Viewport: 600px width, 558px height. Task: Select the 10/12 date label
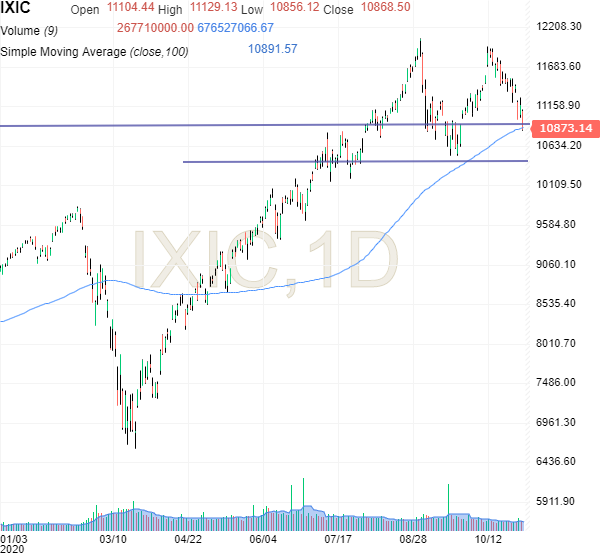coord(488,538)
